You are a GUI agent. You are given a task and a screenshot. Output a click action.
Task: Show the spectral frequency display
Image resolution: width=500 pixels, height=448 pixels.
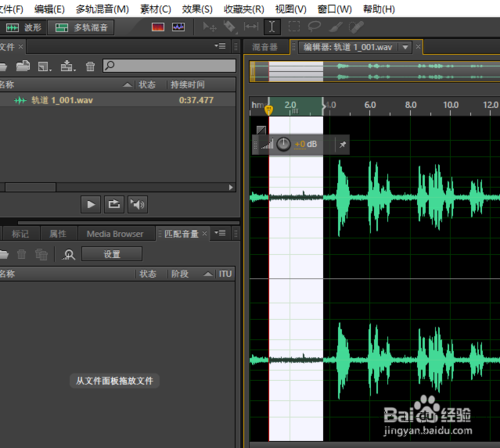point(158,27)
